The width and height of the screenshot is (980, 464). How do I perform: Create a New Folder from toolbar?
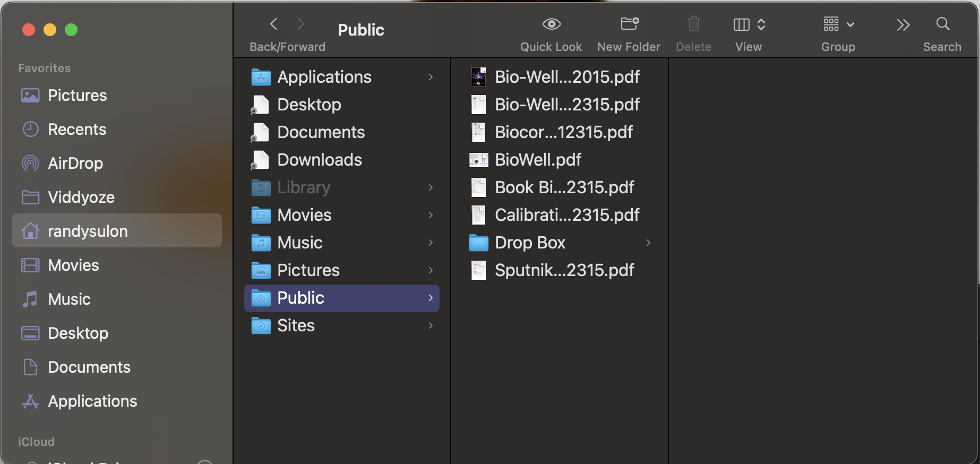pyautogui.click(x=629, y=24)
